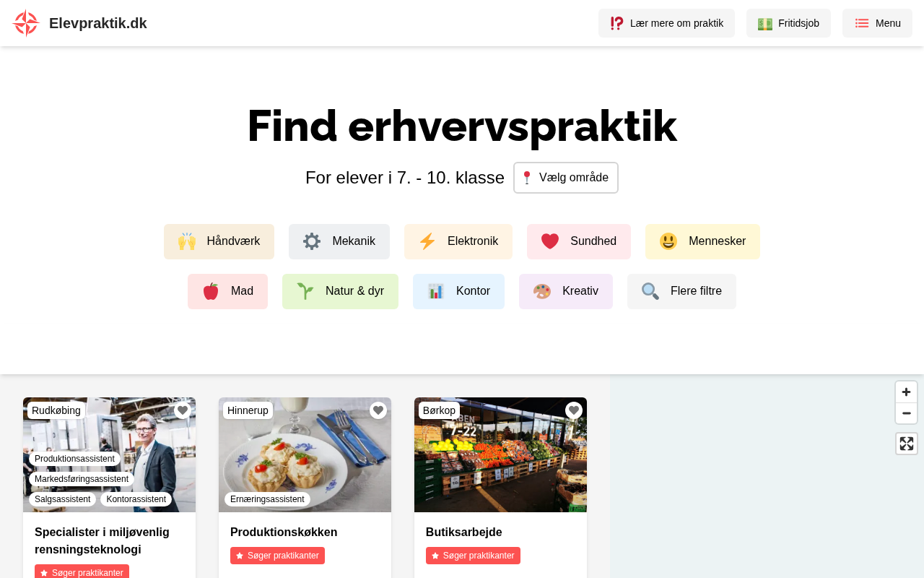Viewport: 924px width, 578px height.
Task: Open the Butiksarbejde listing title
Action: click(x=464, y=532)
